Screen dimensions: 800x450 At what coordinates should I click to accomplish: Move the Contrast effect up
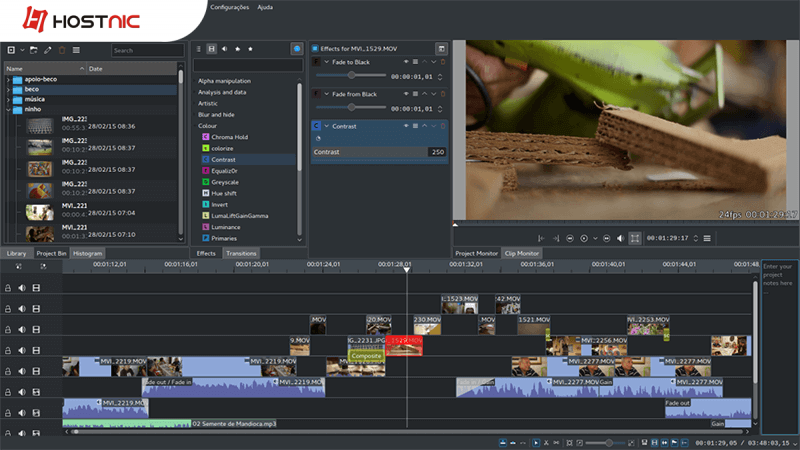(424, 126)
